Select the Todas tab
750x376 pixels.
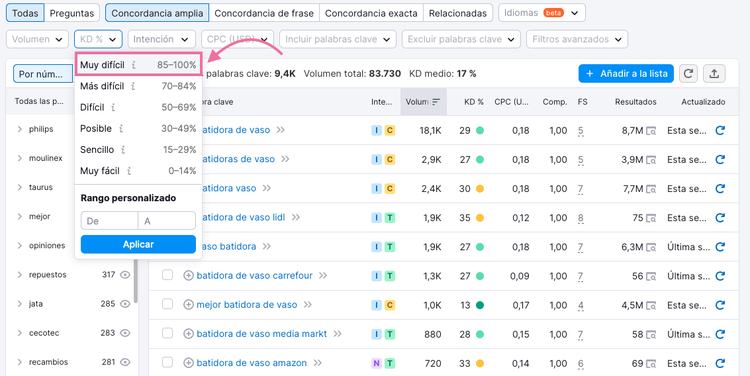point(25,13)
